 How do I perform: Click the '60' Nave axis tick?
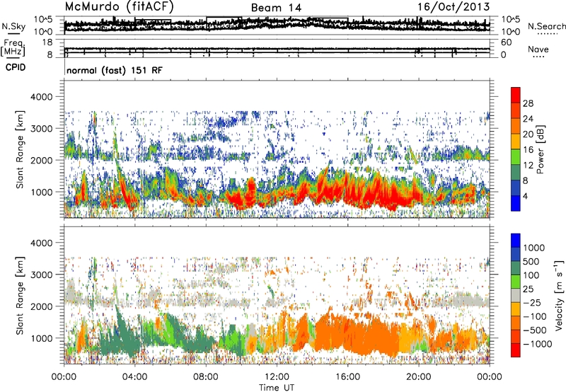506,42
